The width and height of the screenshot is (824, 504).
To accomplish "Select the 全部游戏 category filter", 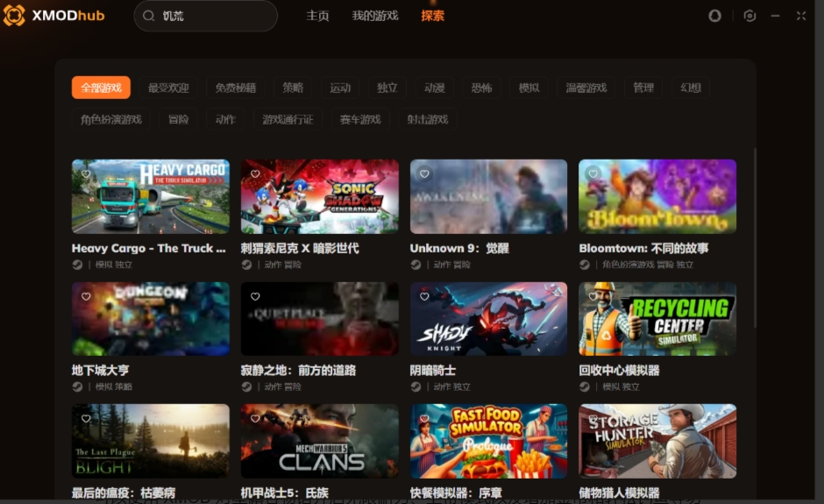I will 101,88.
